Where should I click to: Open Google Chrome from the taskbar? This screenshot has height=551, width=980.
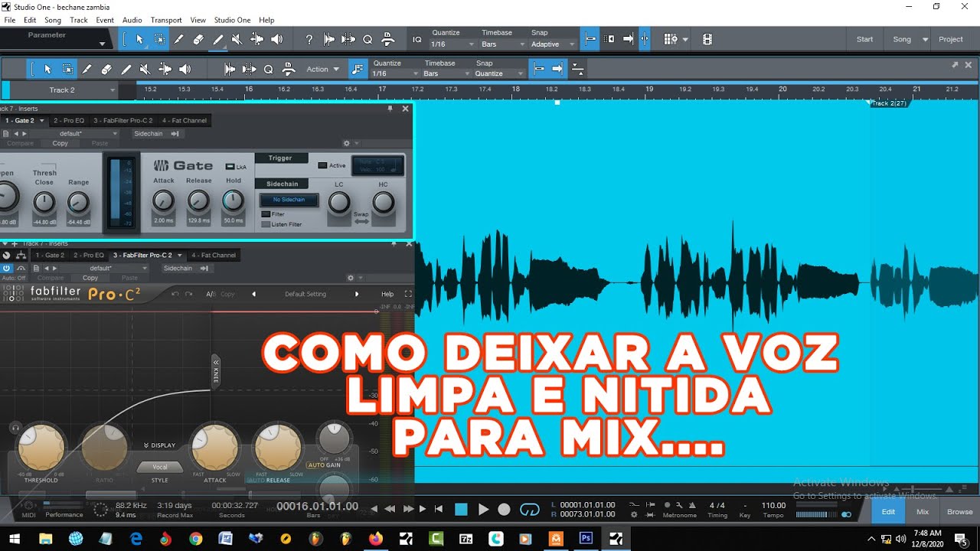point(195,539)
